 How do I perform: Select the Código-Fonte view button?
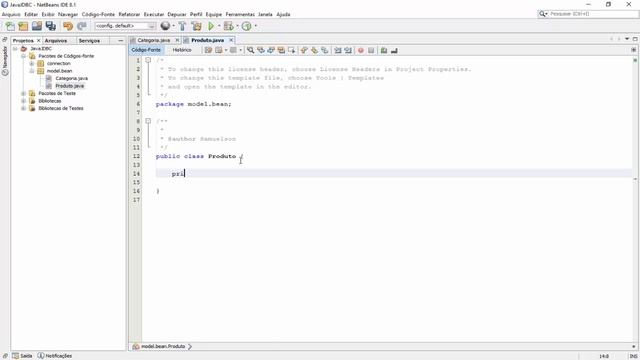[146, 50]
